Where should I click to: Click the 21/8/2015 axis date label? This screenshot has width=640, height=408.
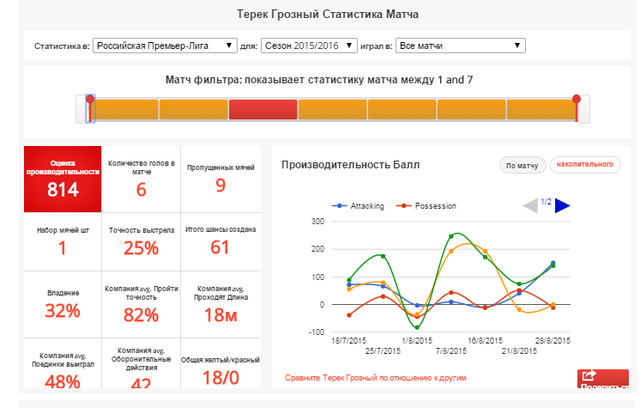[x=519, y=351]
